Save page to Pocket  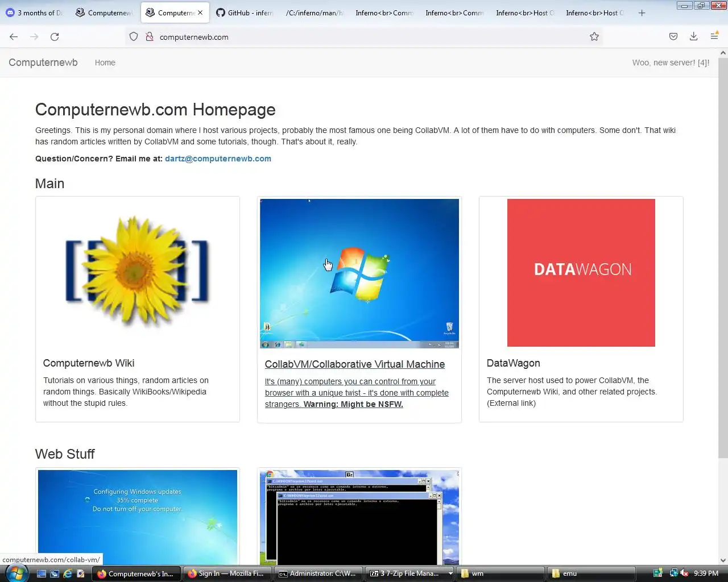coord(673,37)
